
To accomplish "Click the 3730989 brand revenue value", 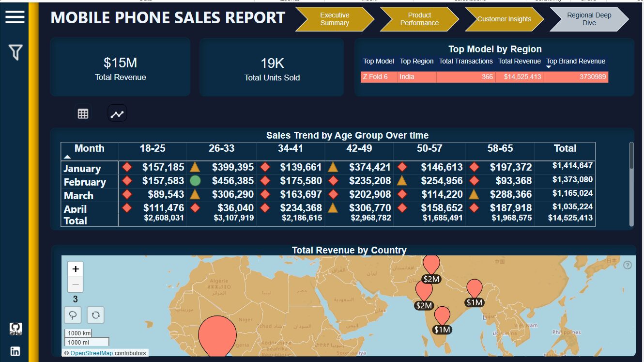I will pyautogui.click(x=576, y=77).
